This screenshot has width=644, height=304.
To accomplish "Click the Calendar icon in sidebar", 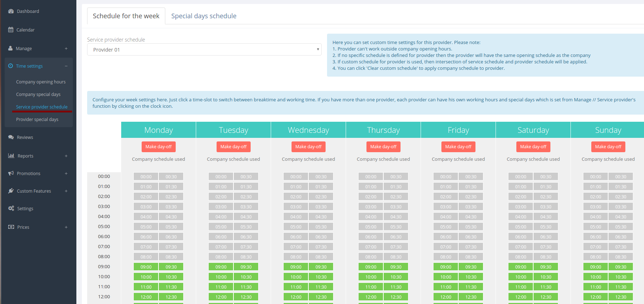I will (x=11, y=30).
